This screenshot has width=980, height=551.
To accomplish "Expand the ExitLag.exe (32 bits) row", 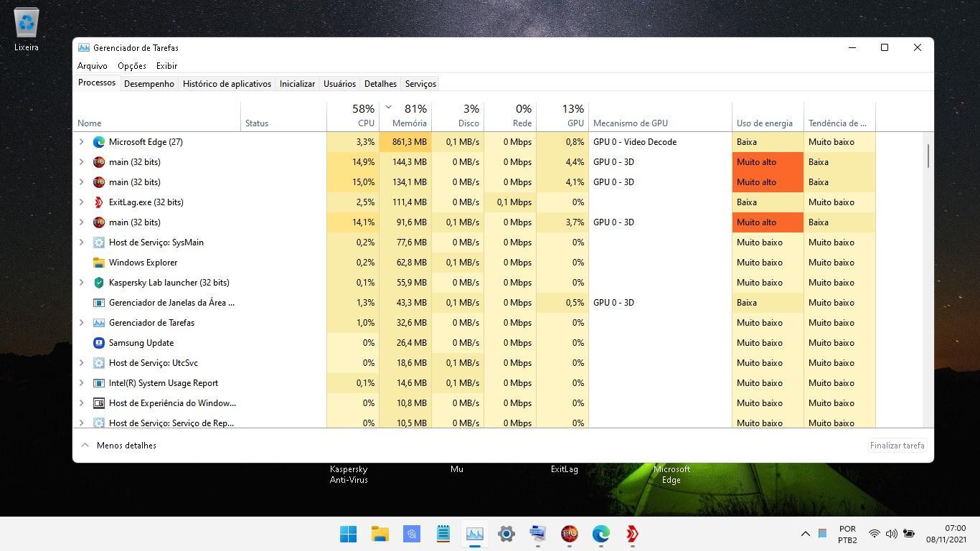I will click(x=82, y=202).
